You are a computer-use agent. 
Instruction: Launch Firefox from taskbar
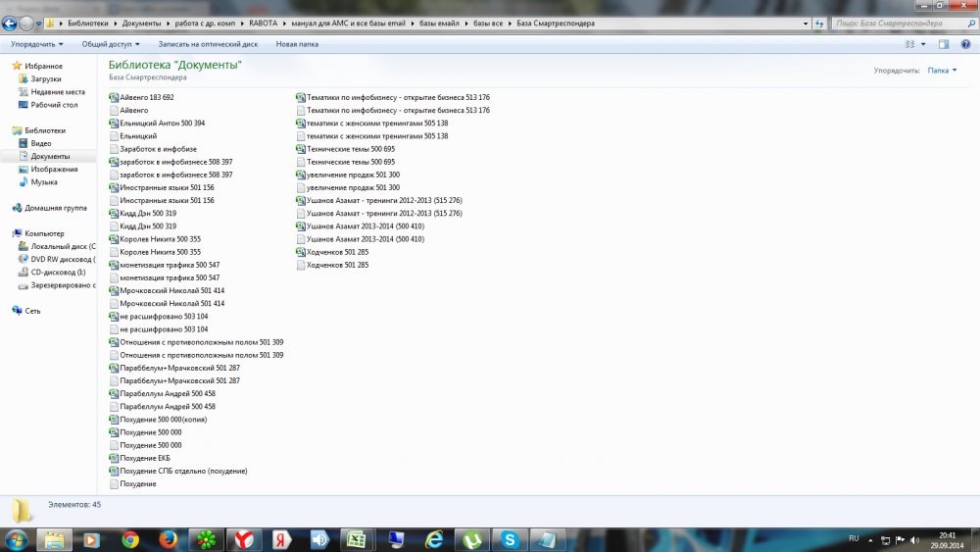[x=168, y=539]
